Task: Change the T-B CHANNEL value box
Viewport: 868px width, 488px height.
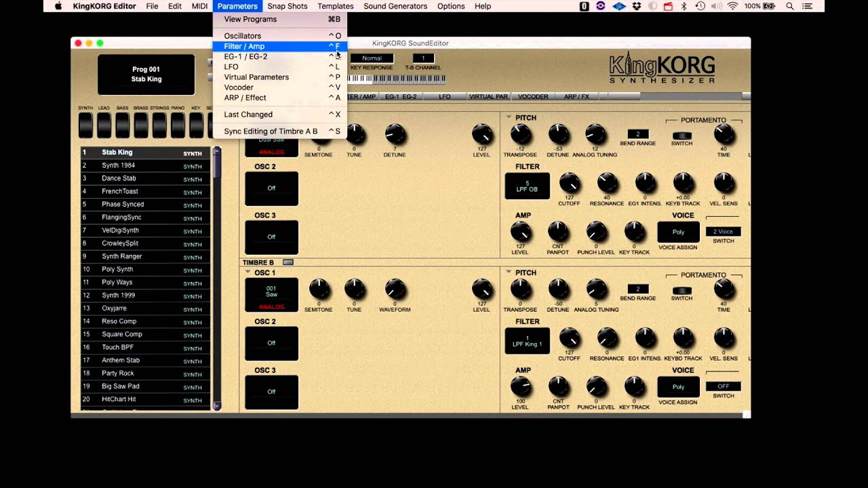Action: click(x=423, y=58)
